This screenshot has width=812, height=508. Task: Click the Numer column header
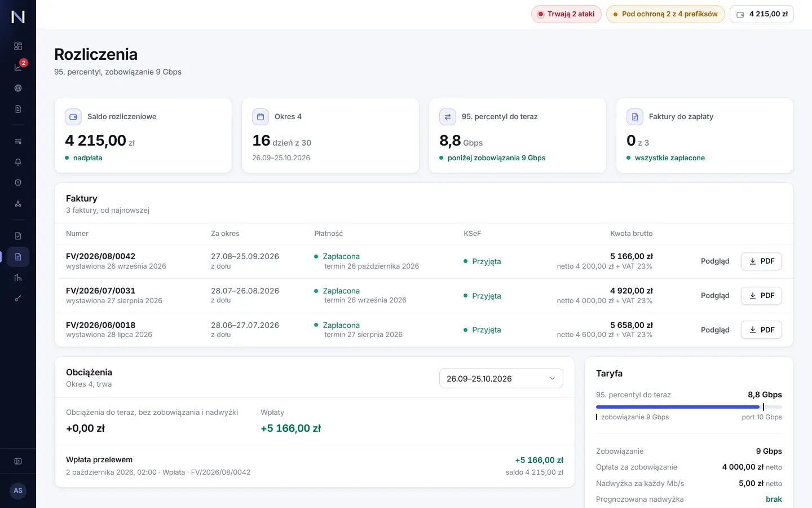(77, 234)
